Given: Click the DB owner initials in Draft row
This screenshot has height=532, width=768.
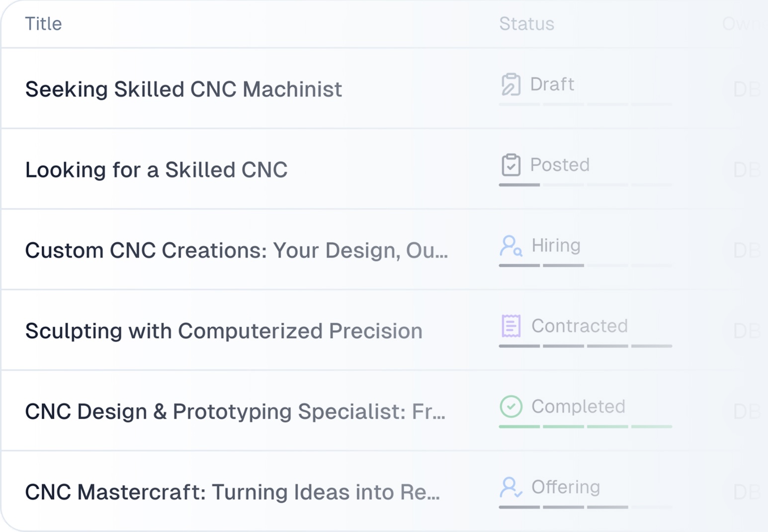Looking at the screenshot, I should point(747,89).
